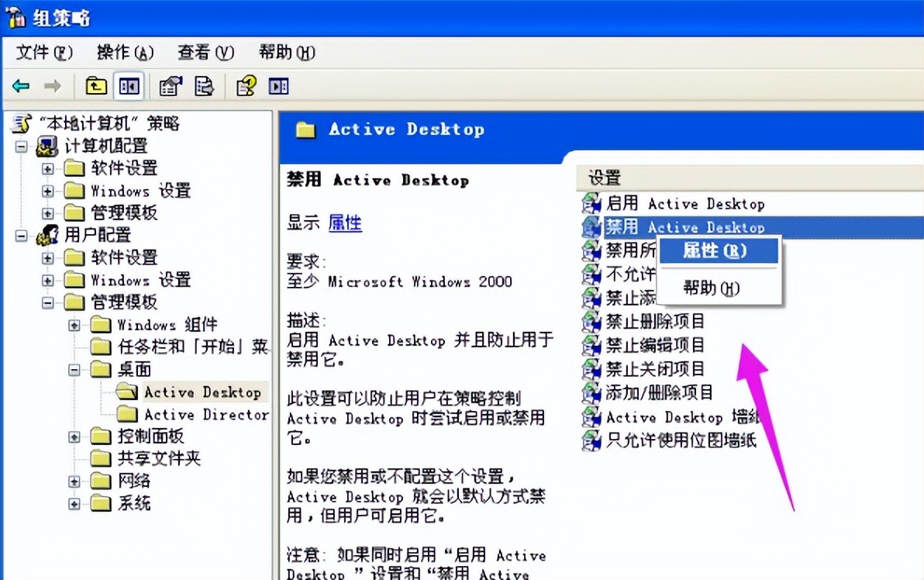Open the 帮助(H) menu in menu bar

(x=287, y=53)
